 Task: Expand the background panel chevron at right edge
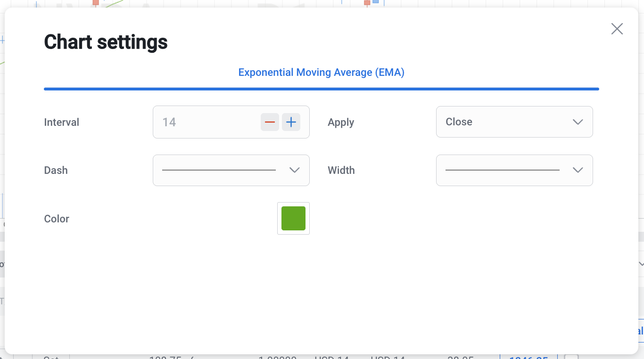[x=641, y=264]
